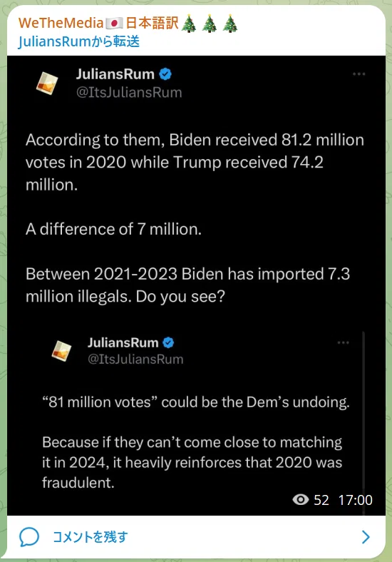Image resolution: width=392 pixels, height=562 pixels.
Task: Expand comments with the right chevron arrow
Action: click(x=366, y=537)
